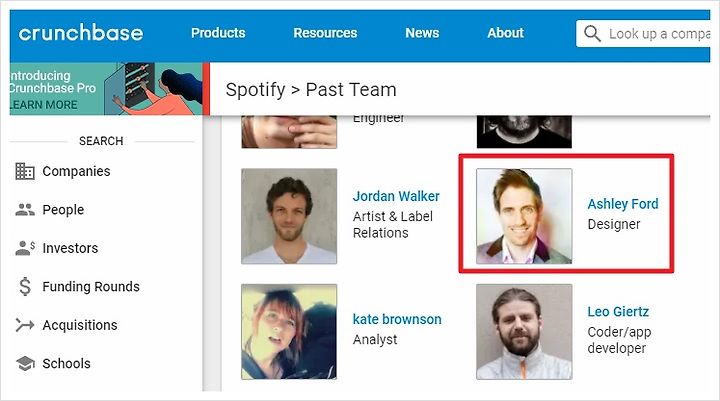Image resolution: width=720 pixels, height=401 pixels.
Task: Click the Investors icon with dollar sign
Action: (26, 248)
